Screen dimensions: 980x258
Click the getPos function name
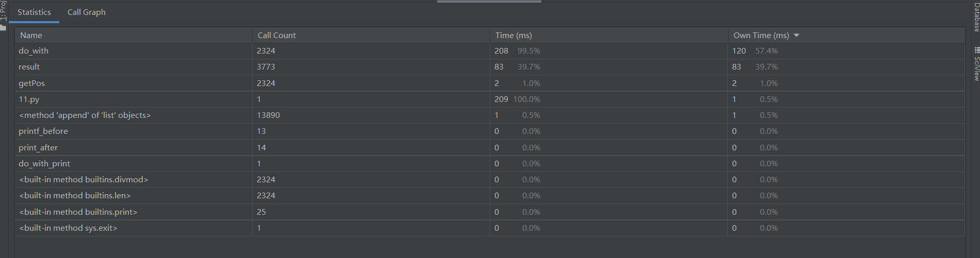32,83
